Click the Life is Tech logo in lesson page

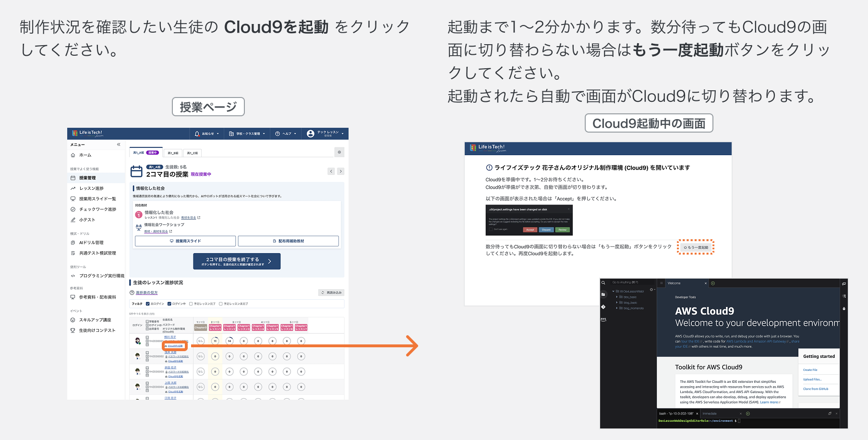click(x=87, y=133)
